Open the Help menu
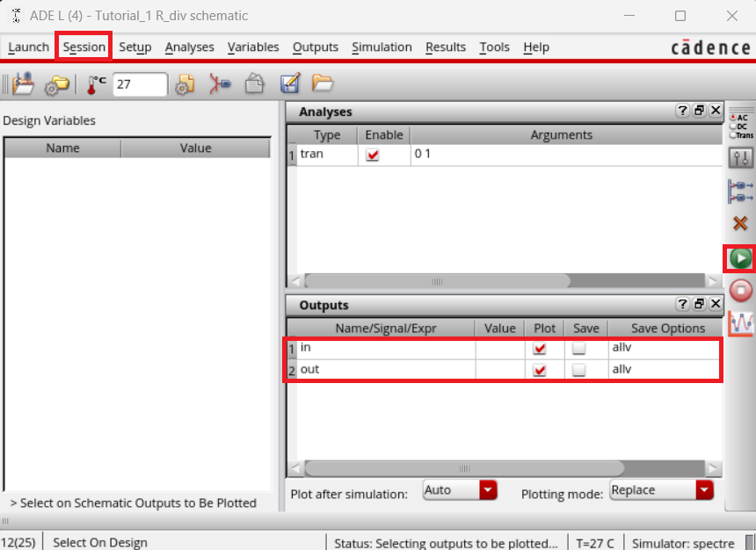 [x=536, y=47]
